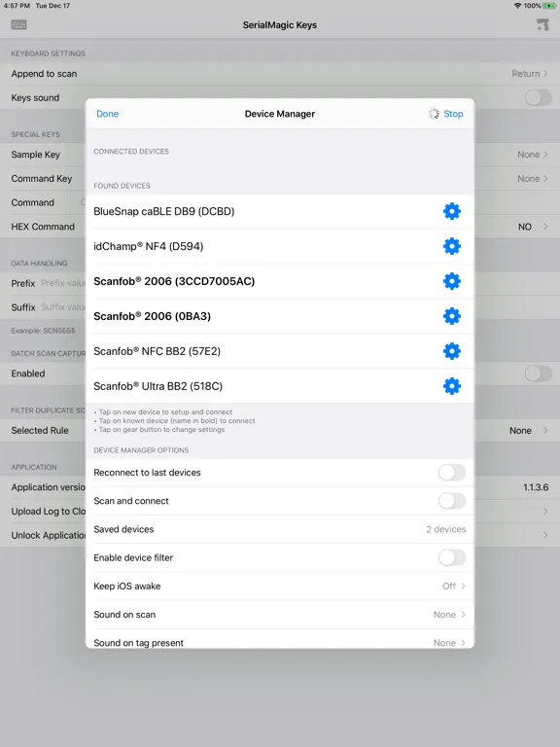Tap the Keep iOS awake 'Off' value
Image resolution: width=560 pixels, height=747 pixels.
coord(449,586)
